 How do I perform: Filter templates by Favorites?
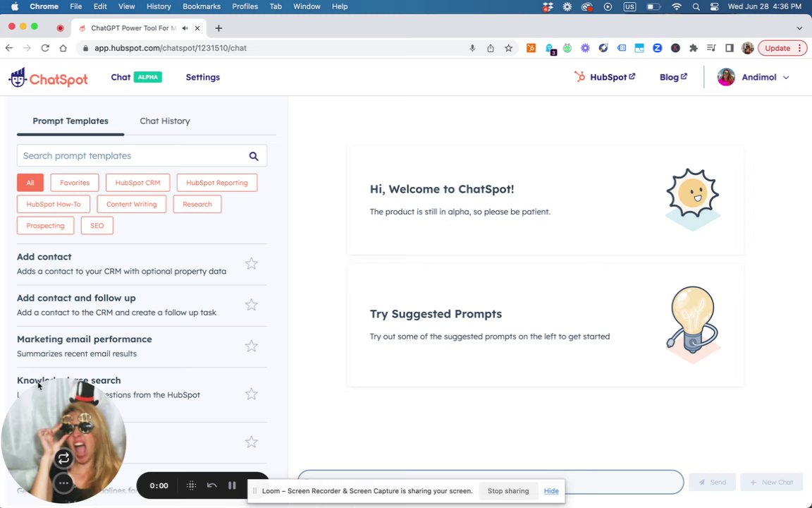tap(75, 183)
